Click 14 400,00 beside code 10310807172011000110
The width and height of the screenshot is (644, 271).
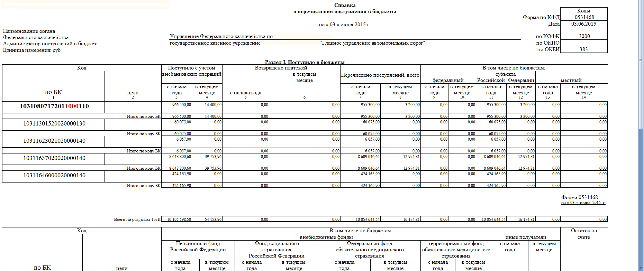[x=213, y=105]
